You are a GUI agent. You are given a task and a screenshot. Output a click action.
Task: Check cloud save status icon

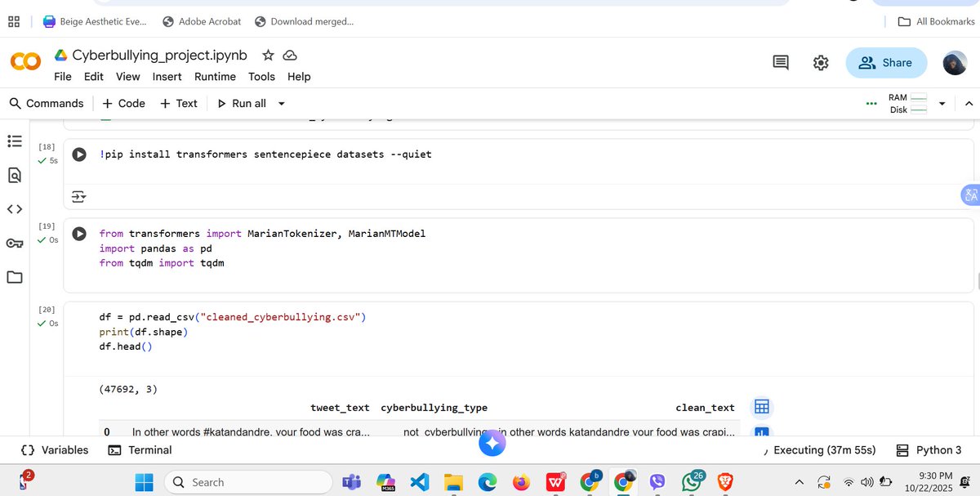tap(289, 56)
